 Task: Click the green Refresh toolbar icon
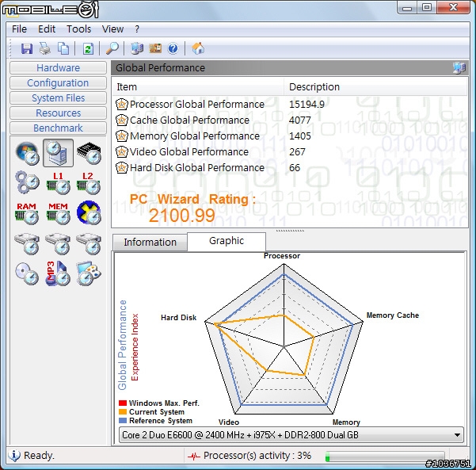[88, 48]
